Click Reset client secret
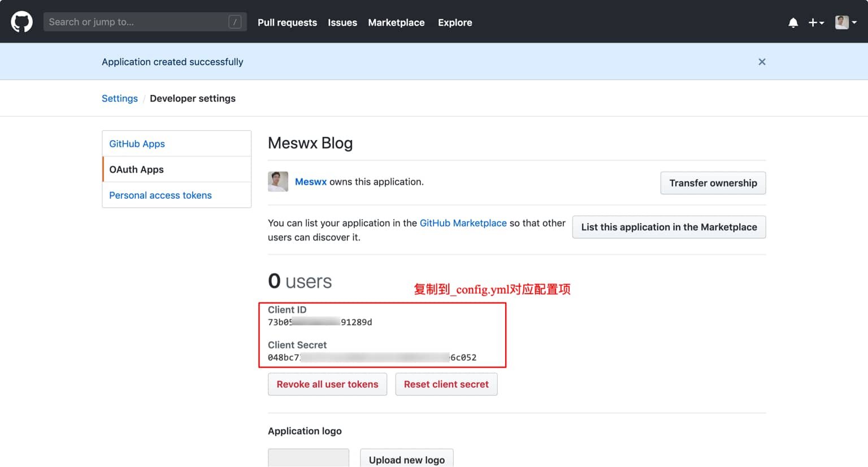The width and height of the screenshot is (868, 467). point(446,384)
